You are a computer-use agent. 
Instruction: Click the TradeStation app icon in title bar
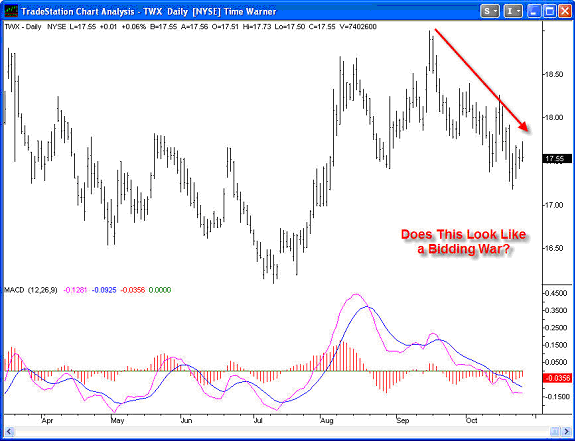click(x=11, y=11)
